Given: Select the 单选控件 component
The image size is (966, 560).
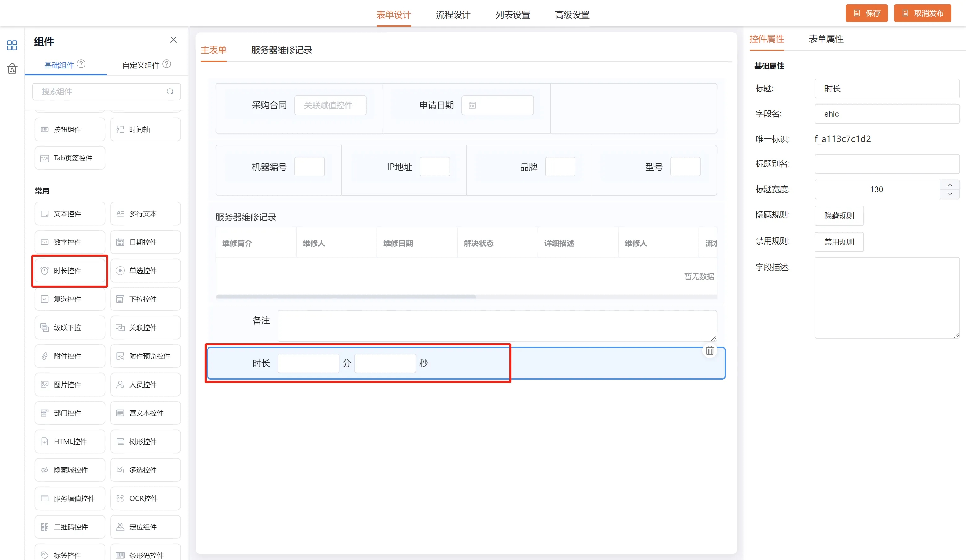Looking at the screenshot, I should click(145, 271).
